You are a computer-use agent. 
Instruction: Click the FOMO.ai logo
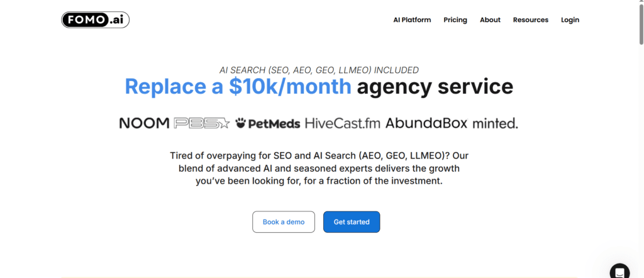96,20
